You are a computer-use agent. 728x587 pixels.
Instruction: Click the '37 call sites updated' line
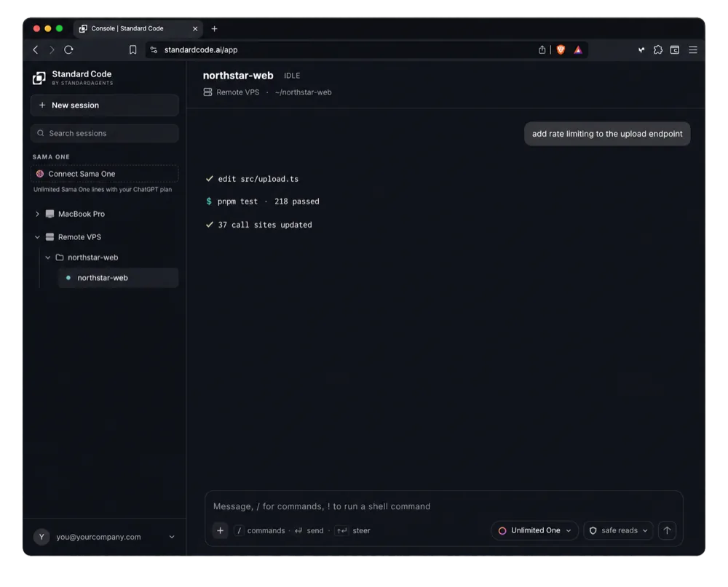click(259, 225)
